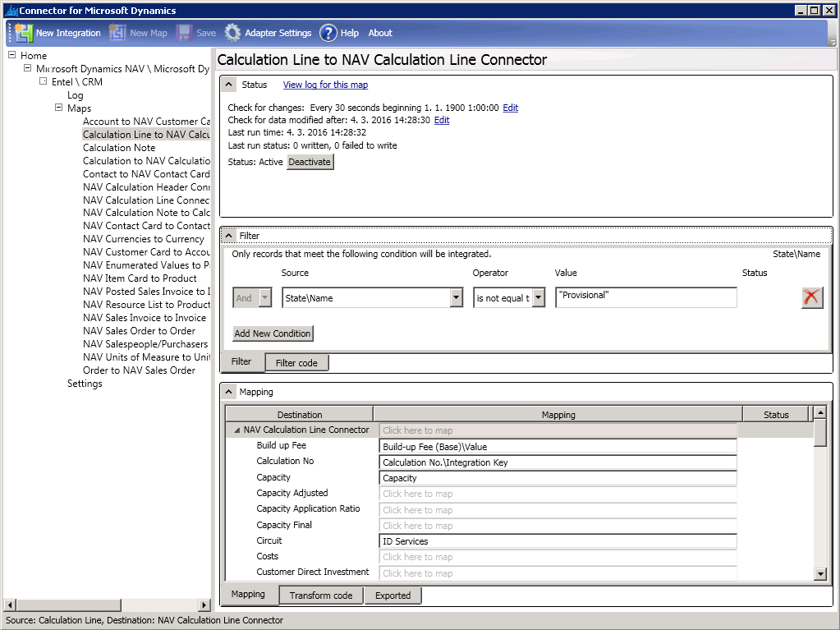Map the Capacity Final field

[x=558, y=526]
